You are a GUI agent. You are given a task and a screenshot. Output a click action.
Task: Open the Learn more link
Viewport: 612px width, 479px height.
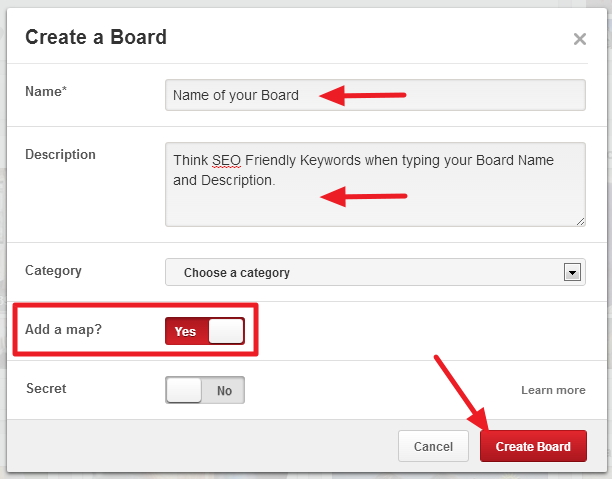point(553,390)
